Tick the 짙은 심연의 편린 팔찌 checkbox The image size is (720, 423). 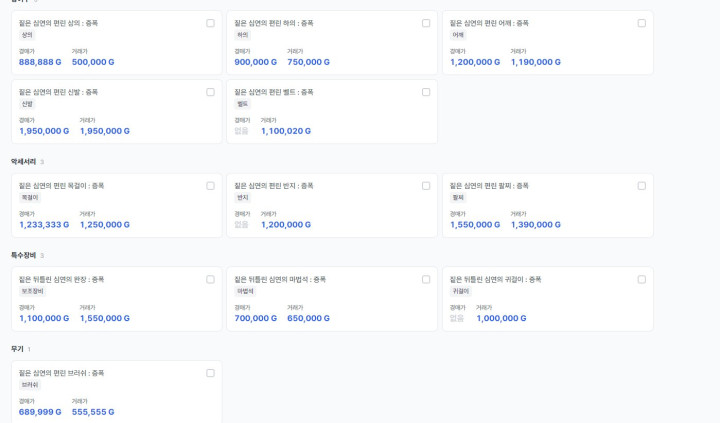pos(642,186)
